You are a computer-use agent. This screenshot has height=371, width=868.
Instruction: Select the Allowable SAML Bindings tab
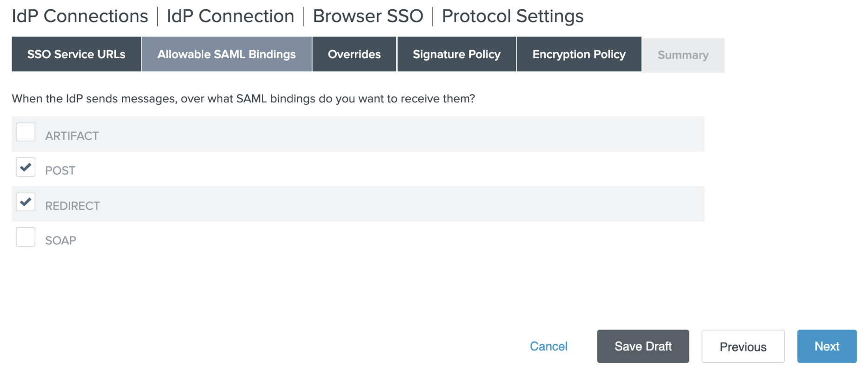click(x=227, y=54)
